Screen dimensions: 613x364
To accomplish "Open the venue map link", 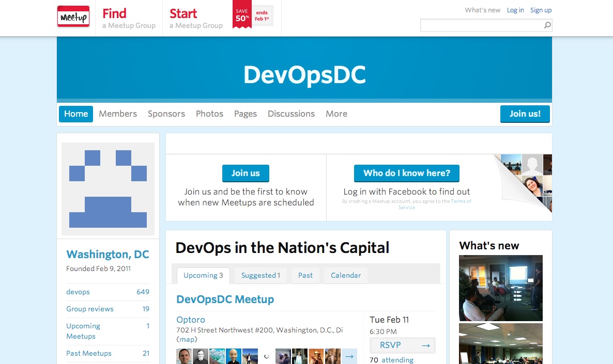I will [x=187, y=339].
